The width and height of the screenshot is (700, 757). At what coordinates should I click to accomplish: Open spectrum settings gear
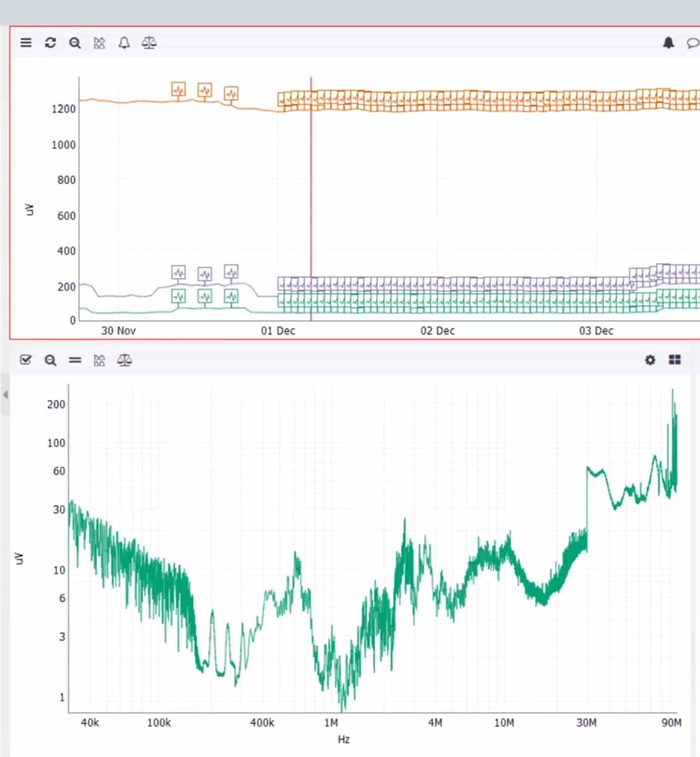(x=650, y=360)
